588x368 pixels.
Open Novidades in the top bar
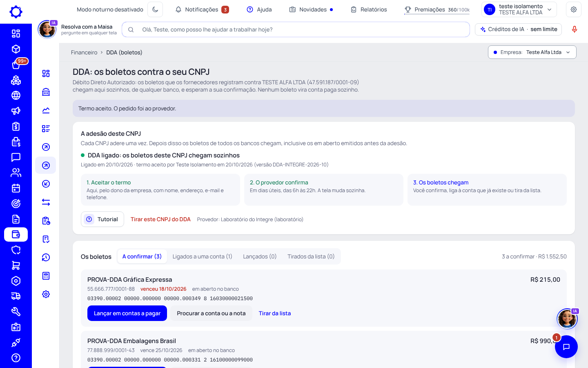[311, 9]
